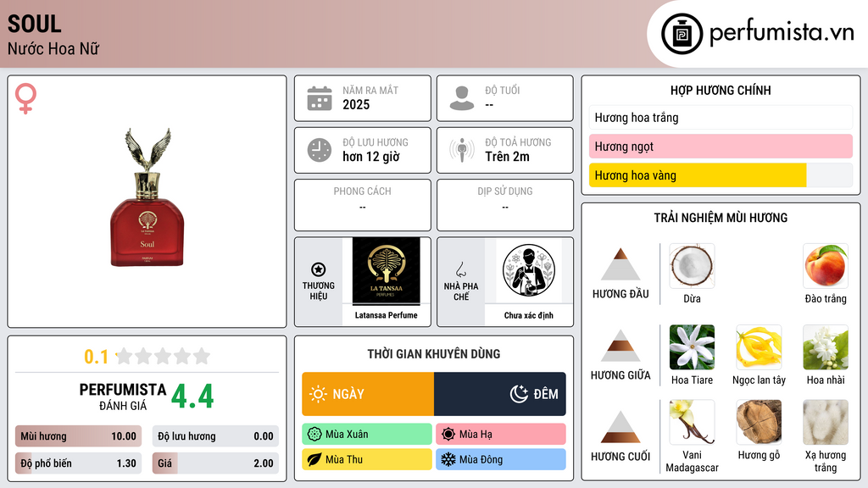Select the Hoa nhài jasmine note image

point(826,347)
